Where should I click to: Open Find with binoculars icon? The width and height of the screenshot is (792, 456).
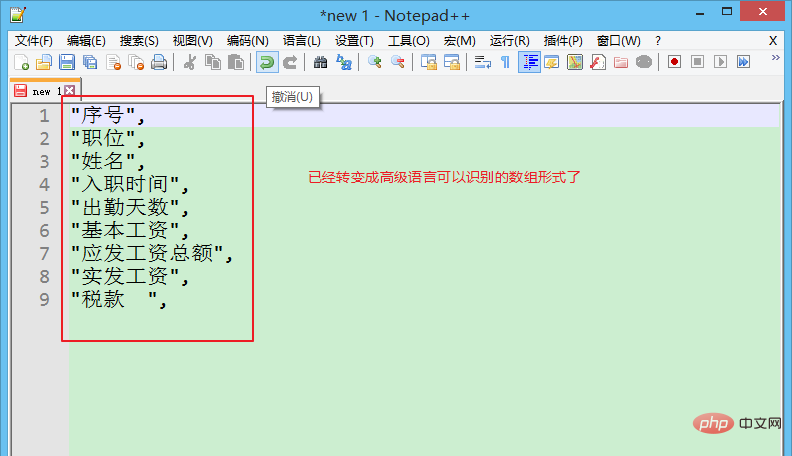320,62
